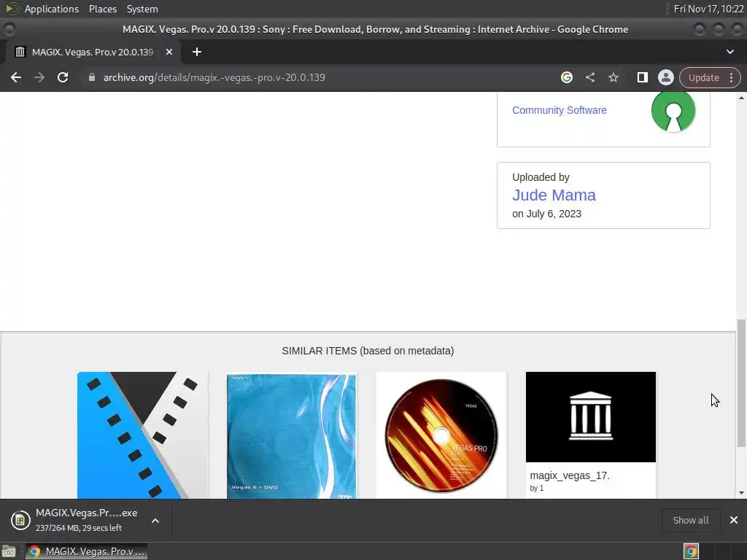Screen dimensions: 747x560
Task: Open the Internet Archive logo thumbnail
Action: click(591, 416)
